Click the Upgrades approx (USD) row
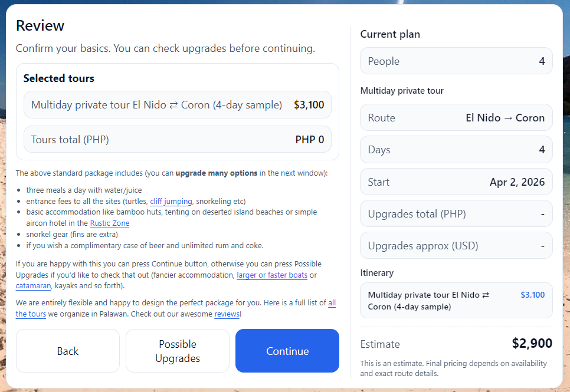 (456, 245)
